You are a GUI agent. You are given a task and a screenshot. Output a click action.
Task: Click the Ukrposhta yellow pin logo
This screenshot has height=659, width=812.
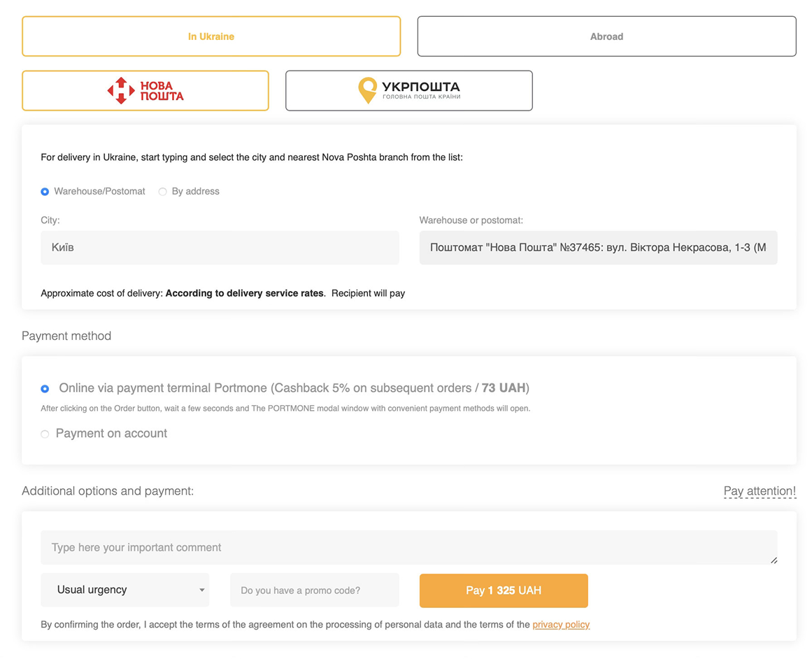[x=367, y=91]
